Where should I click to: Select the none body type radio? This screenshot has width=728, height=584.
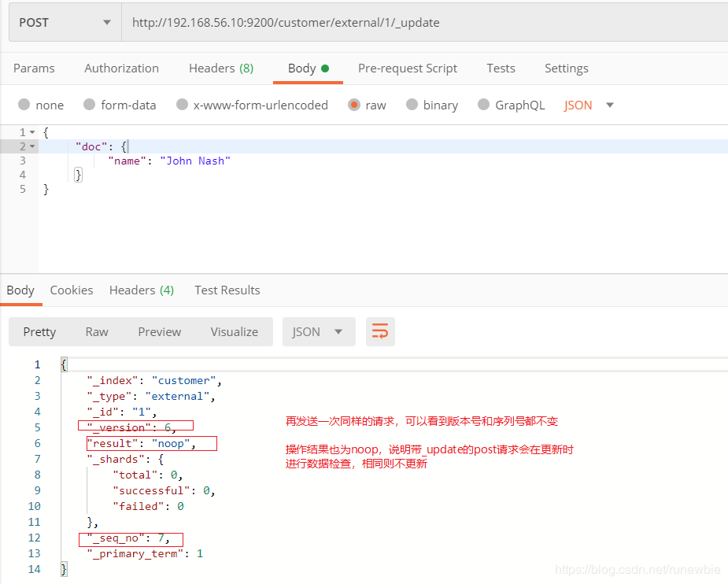pyautogui.click(x=24, y=105)
